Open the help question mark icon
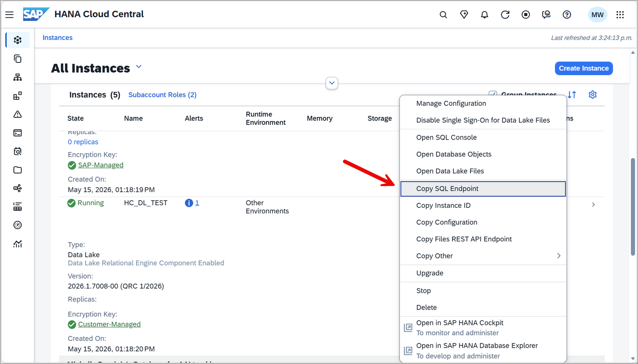Viewport: 638px width, 364px height. pyautogui.click(x=567, y=15)
